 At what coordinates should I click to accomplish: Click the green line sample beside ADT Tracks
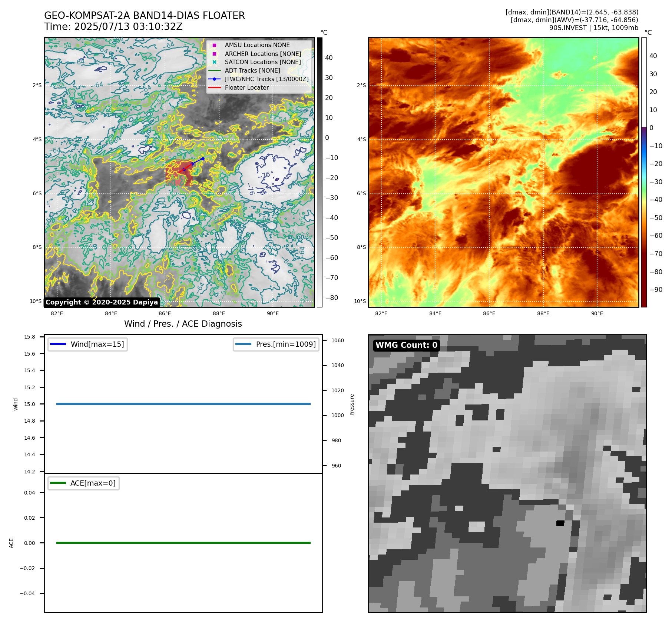[214, 70]
